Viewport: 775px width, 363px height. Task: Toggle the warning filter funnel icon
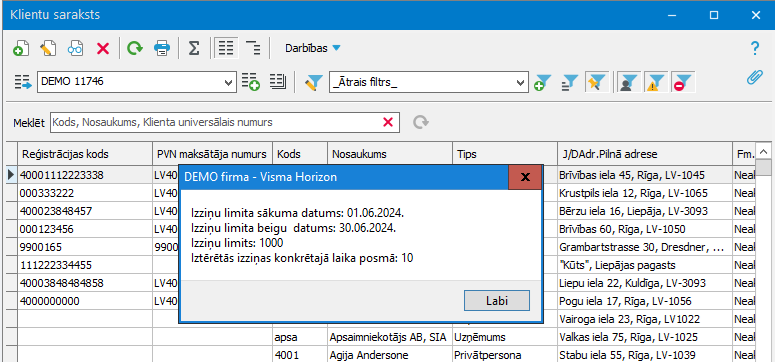click(655, 82)
